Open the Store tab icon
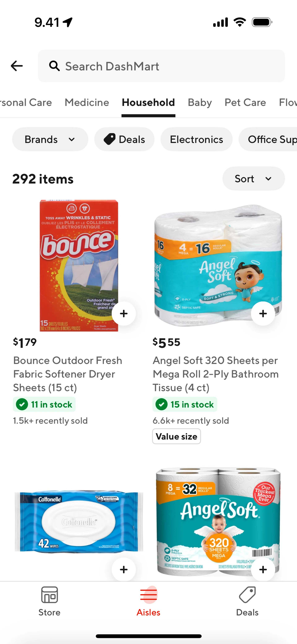 coord(49,595)
